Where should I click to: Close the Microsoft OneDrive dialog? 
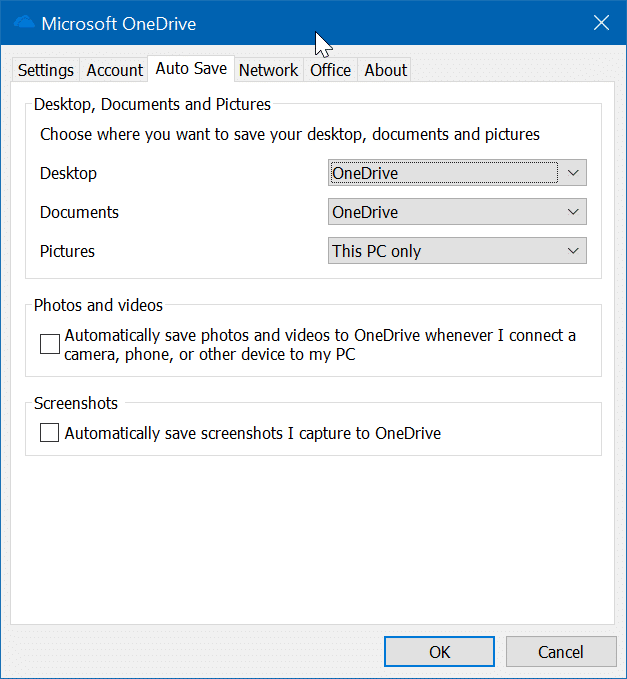(601, 23)
